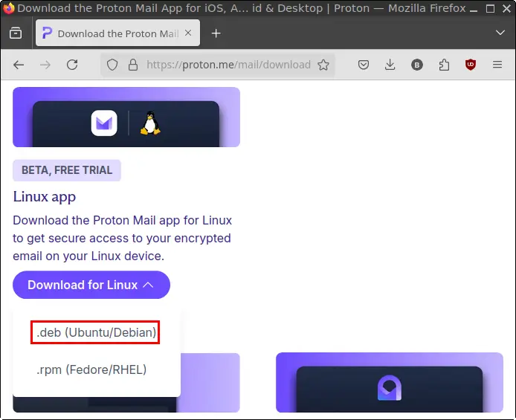The image size is (516, 420).
Task: Open the Firefox downloads panel
Action: (390, 65)
